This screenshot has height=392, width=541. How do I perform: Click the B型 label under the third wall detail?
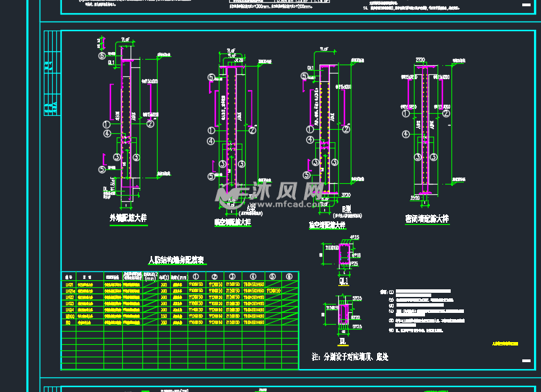(347, 208)
